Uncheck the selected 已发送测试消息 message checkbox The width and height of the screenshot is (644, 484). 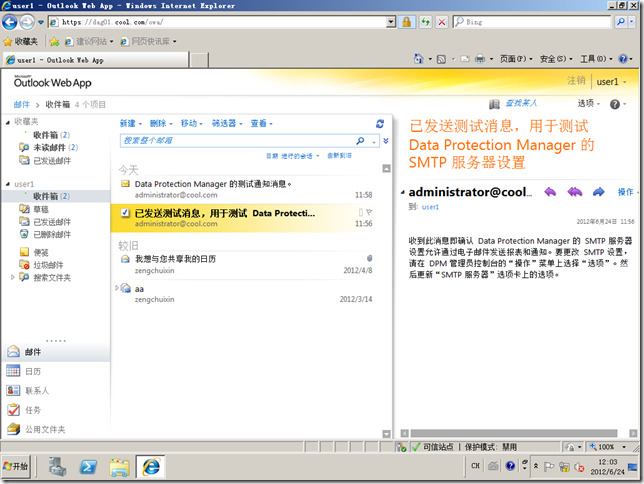[x=125, y=213]
